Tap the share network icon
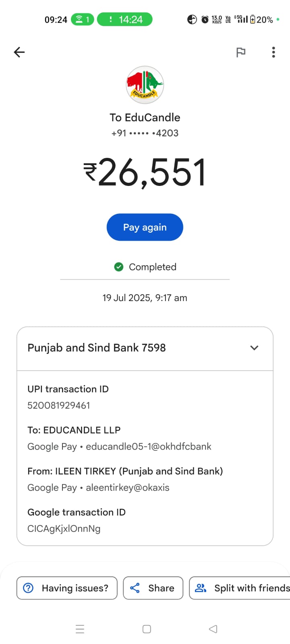The width and height of the screenshot is (290, 644). [135, 588]
